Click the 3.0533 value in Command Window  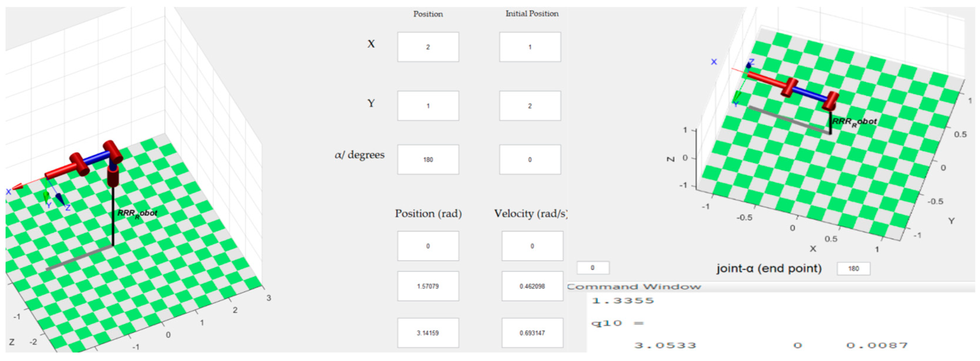[x=665, y=345]
